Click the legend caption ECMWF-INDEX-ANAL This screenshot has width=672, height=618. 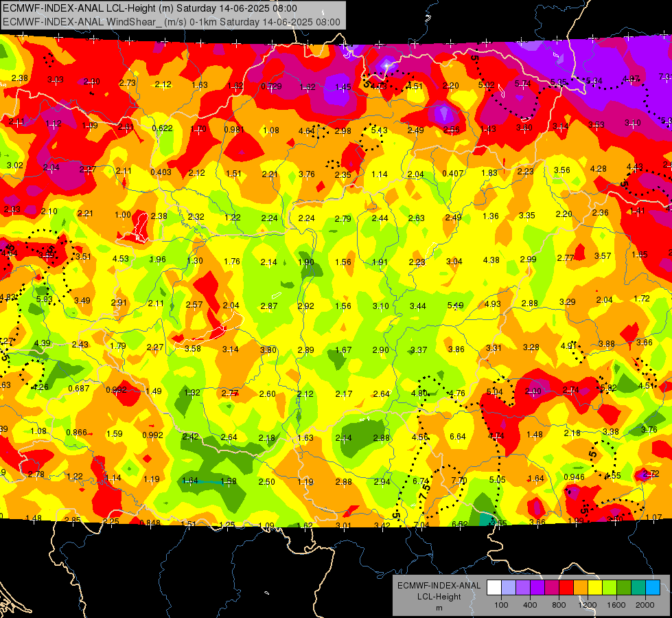439,586
